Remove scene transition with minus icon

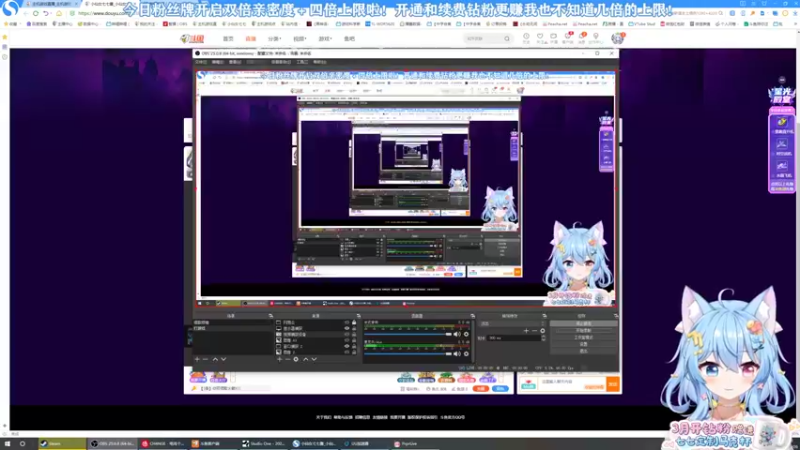[534, 331]
